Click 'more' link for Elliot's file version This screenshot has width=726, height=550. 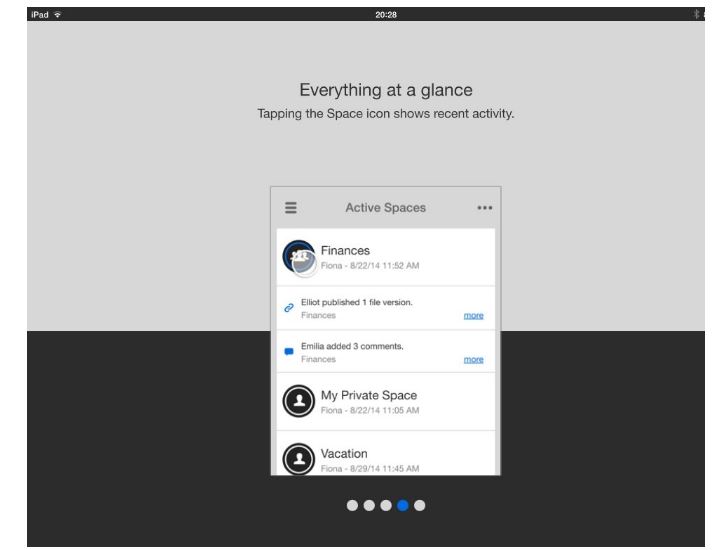[x=474, y=315]
